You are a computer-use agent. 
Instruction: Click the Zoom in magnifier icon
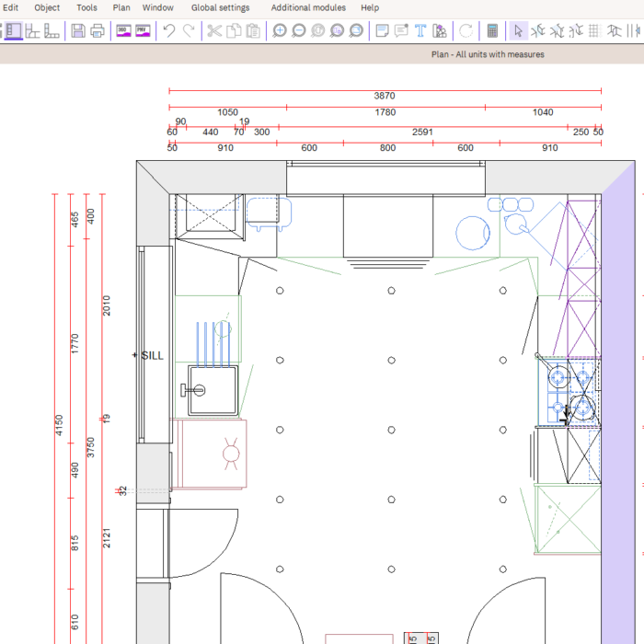tap(280, 31)
